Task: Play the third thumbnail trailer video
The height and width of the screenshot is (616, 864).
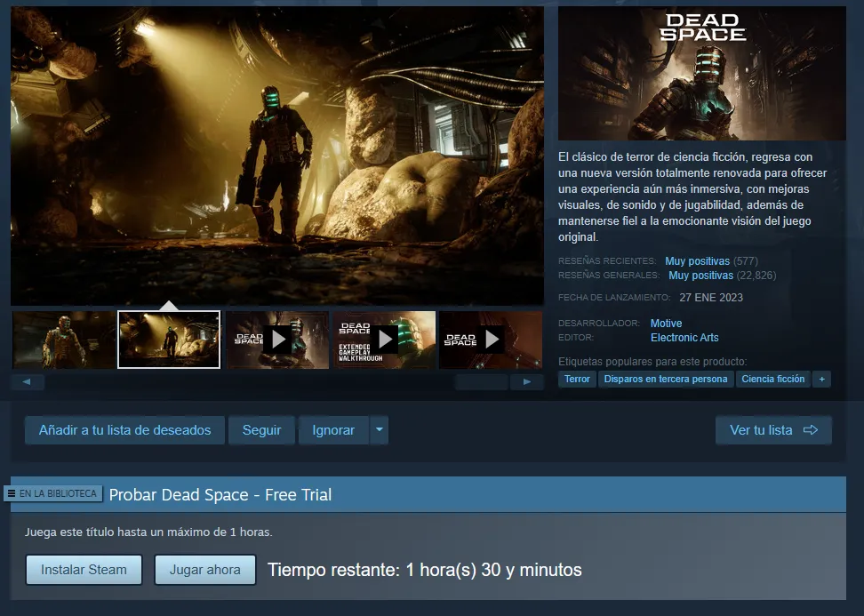Action: click(278, 340)
